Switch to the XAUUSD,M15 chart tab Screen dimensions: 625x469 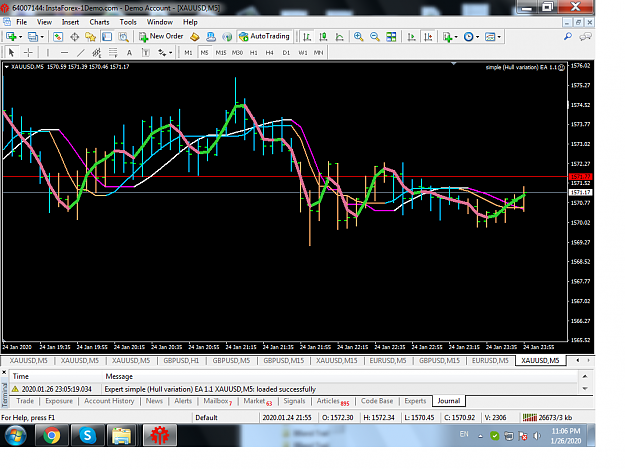point(336,361)
